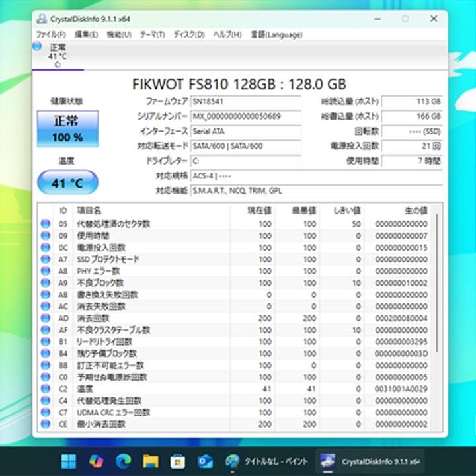Click the status icon of row A7
This screenshot has height=476, width=476.
46,259
